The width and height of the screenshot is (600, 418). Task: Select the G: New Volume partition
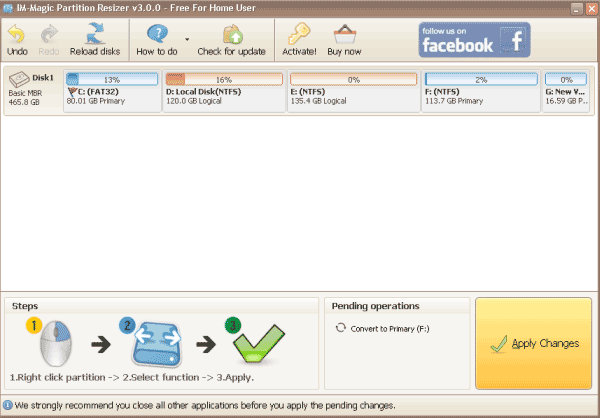click(566, 91)
